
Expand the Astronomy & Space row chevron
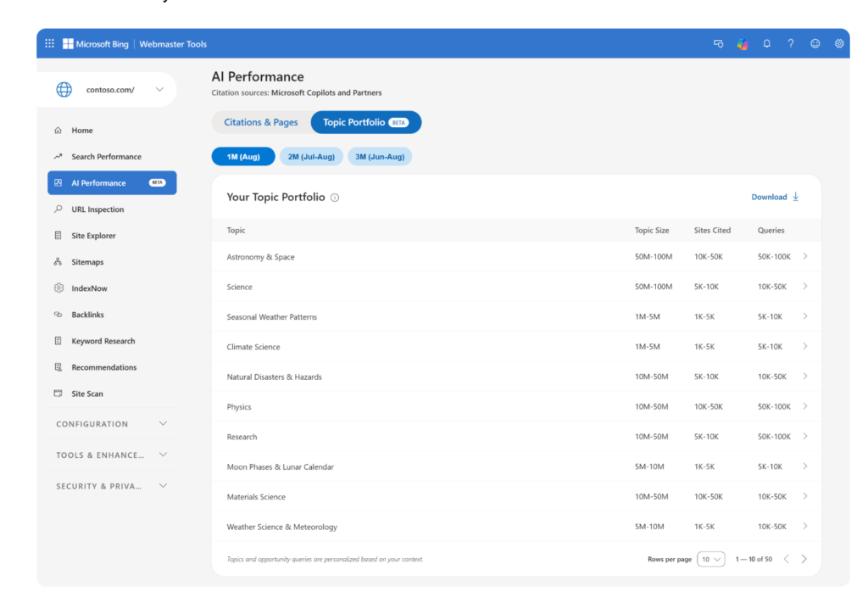tap(805, 256)
